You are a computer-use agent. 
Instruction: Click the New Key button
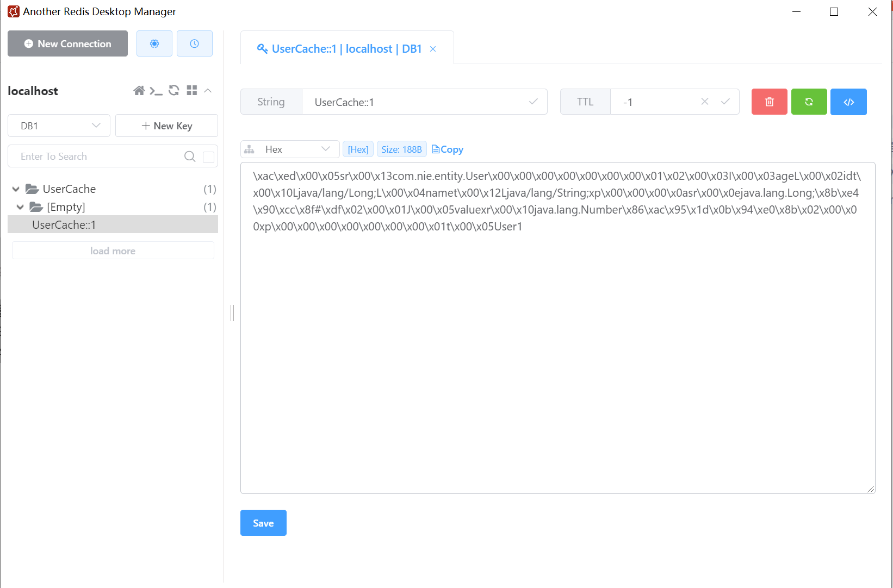(x=166, y=126)
